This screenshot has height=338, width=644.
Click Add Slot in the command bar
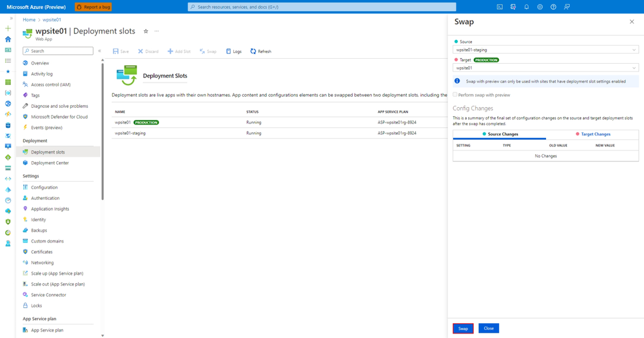click(179, 52)
